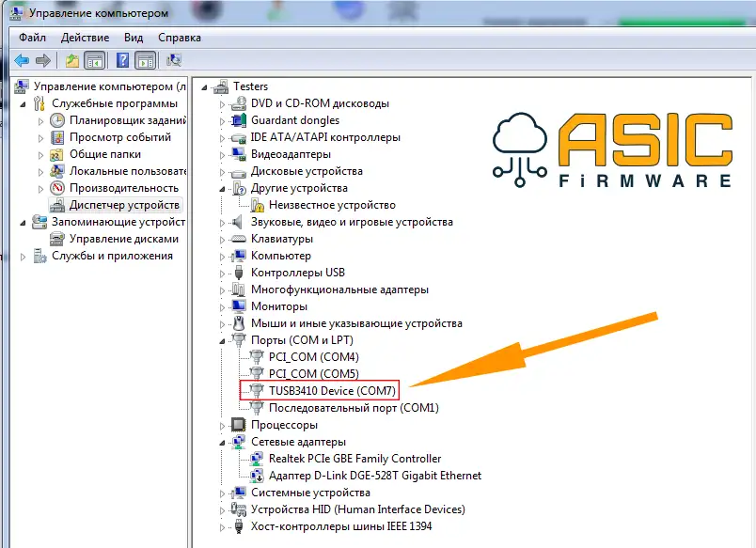Select Компьютер device category

[x=281, y=256]
